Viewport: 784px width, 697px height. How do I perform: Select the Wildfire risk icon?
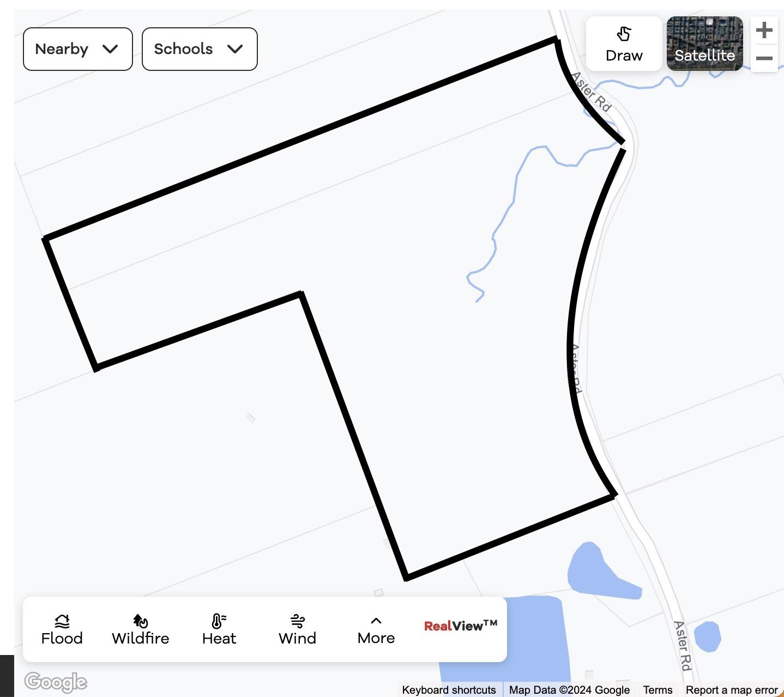[140, 621]
